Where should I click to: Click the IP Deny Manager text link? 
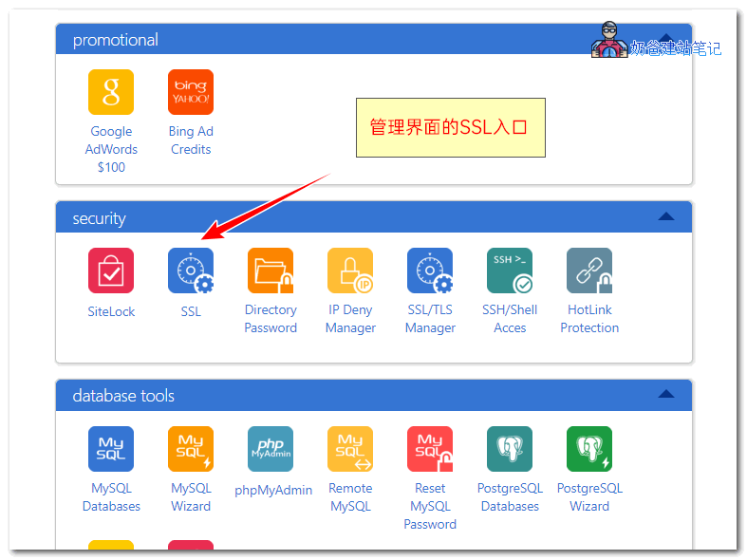tap(350, 319)
